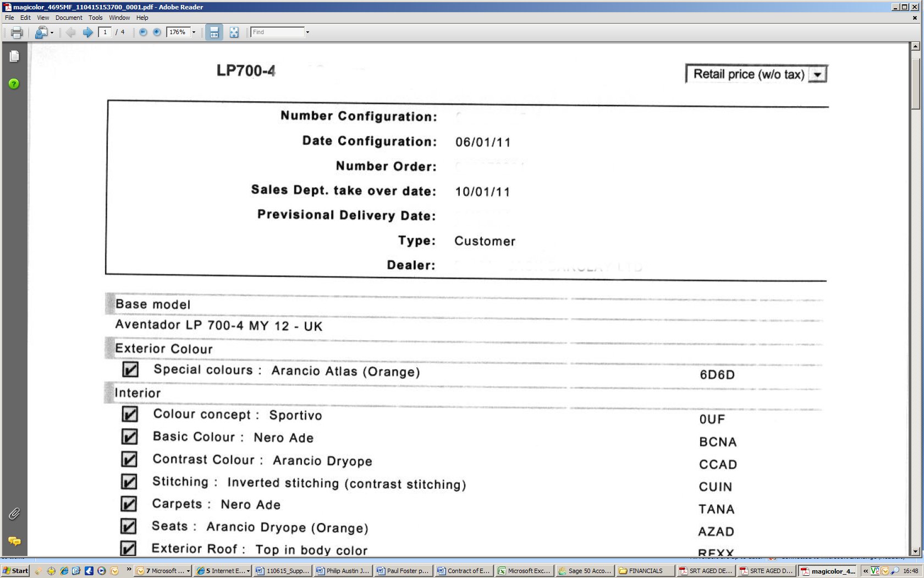
Task: Open the FINANCIALS folder taskbar button
Action: (646, 571)
